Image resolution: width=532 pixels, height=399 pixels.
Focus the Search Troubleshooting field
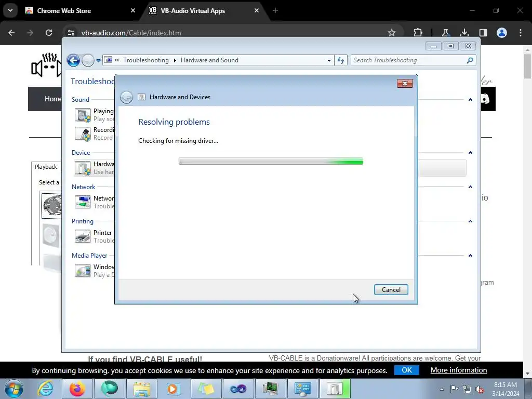408,60
